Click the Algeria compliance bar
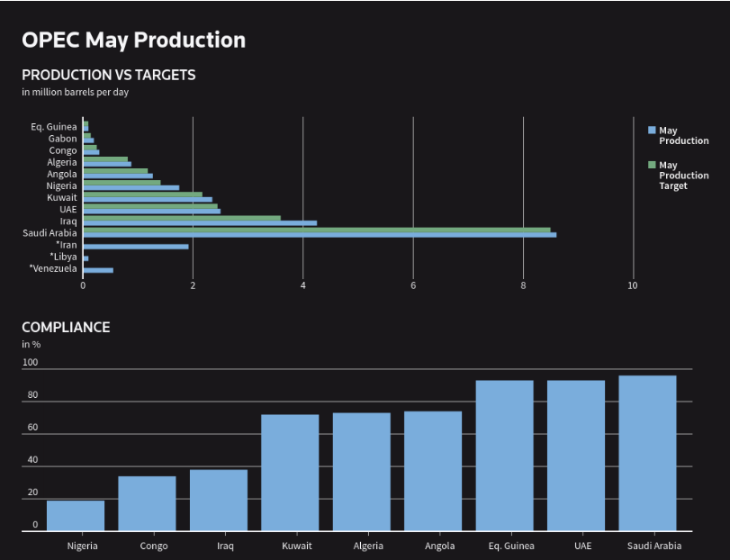The width and height of the screenshot is (730, 560). pyautogui.click(x=361, y=472)
